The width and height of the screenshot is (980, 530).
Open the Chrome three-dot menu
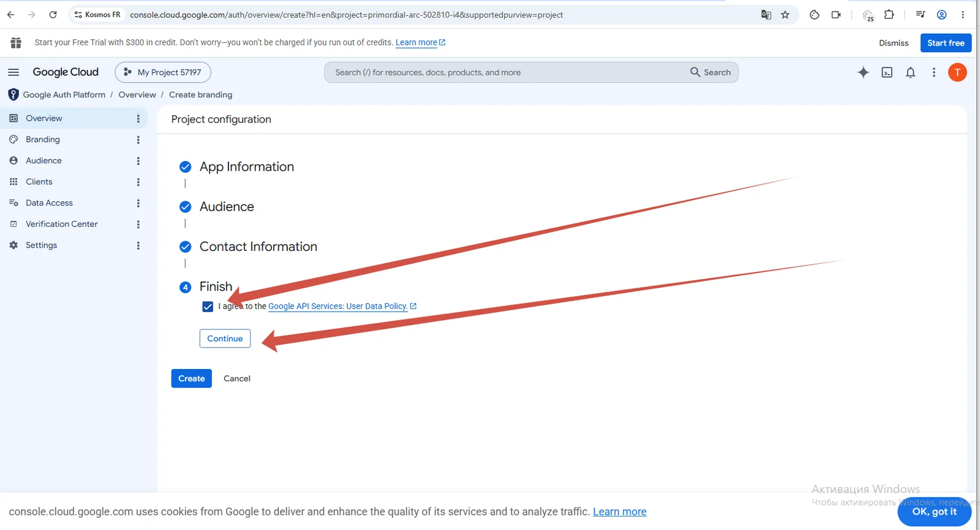coord(963,15)
